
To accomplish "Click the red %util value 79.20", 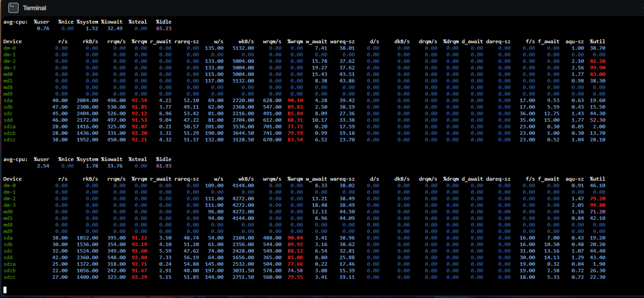I will [597, 199].
